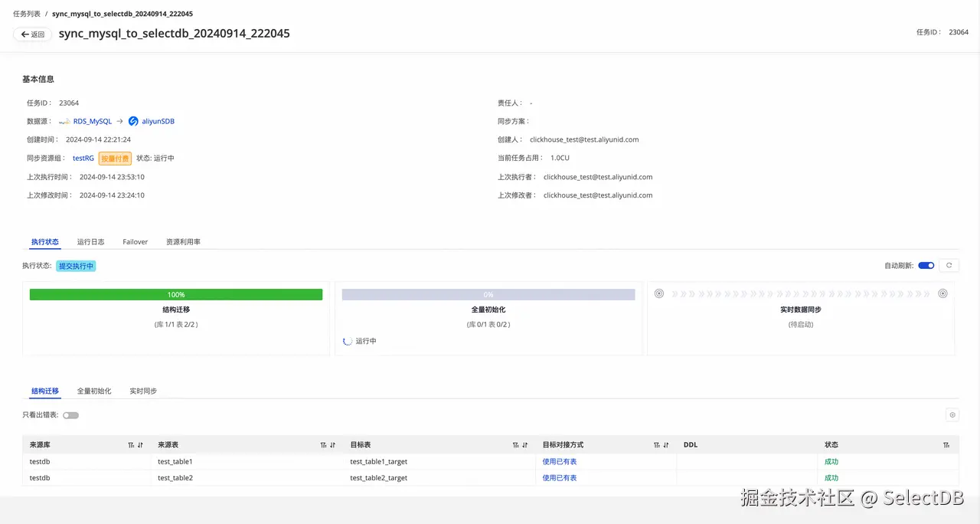Click the (待启动) text under 实时数据同步
The image size is (980, 524).
click(x=801, y=325)
